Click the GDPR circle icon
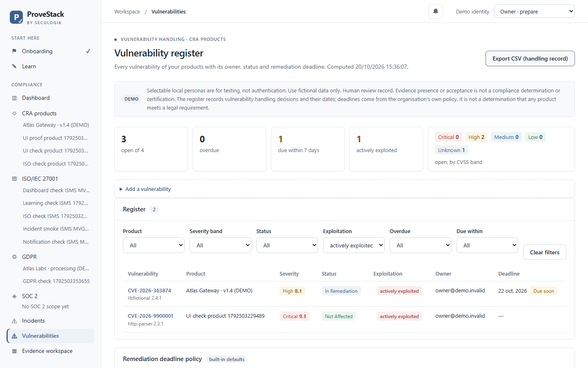Viewport: 588px width, 368px height. pos(14,257)
